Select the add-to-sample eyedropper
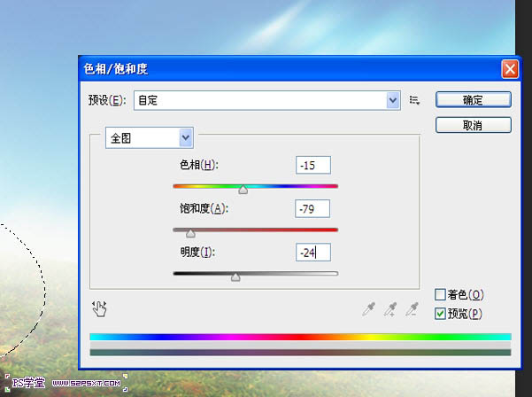The height and width of the screenshot is (397, 532). pyautogui.click(x=390, y=309)
